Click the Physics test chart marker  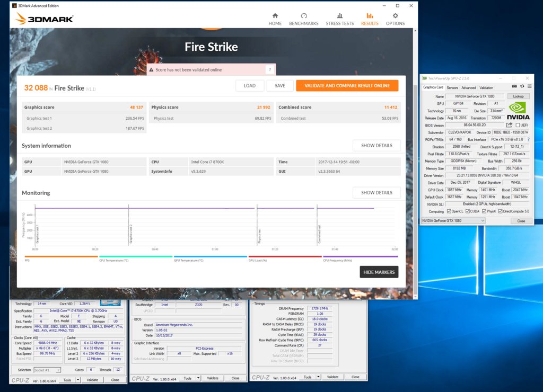(x=258, y=225)
